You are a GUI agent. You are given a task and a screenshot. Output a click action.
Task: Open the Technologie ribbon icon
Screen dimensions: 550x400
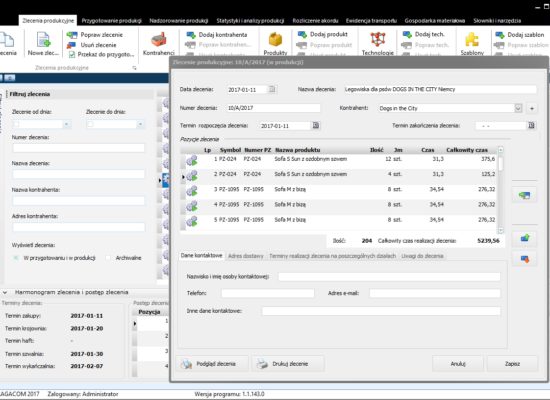pyautogui.click(x=378, y=44)
